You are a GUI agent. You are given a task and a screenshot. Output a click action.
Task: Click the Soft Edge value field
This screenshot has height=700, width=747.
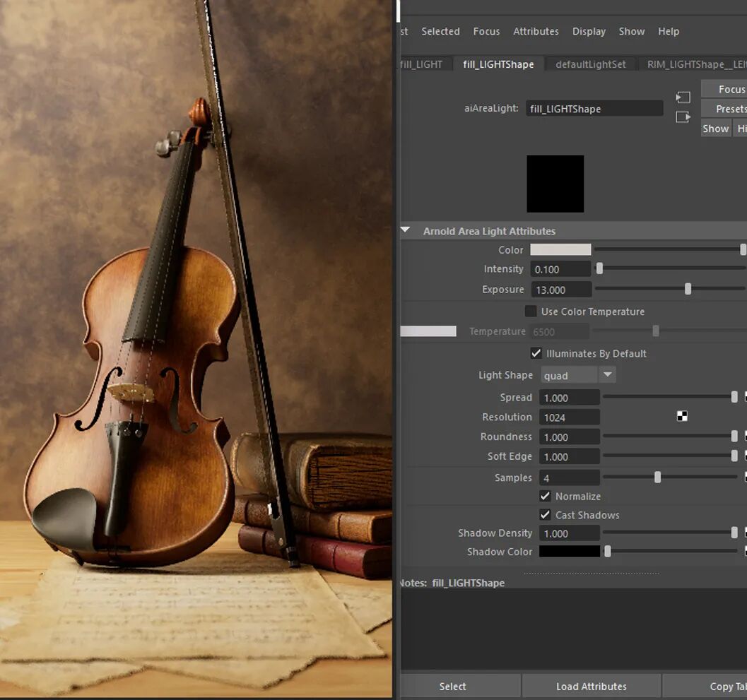click(x=569, y=457)
